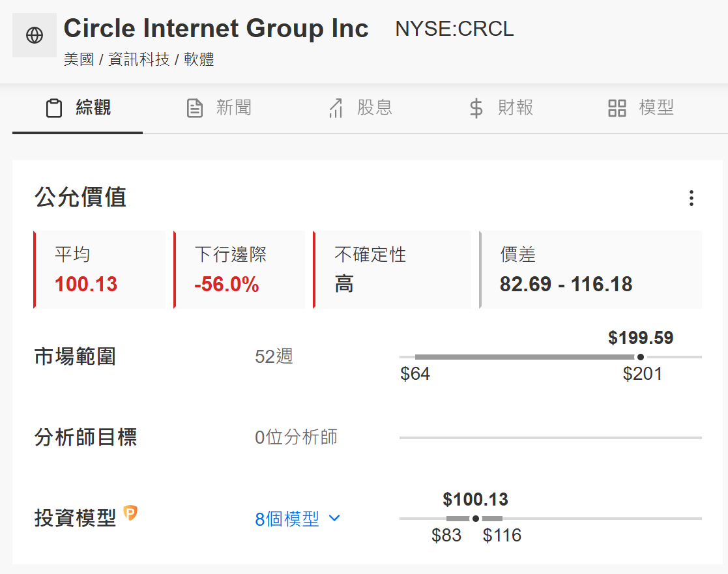Select the 平均 100.13 value box
The height and width of the screenshot is (574, 728).
click(x=99, y=270)
